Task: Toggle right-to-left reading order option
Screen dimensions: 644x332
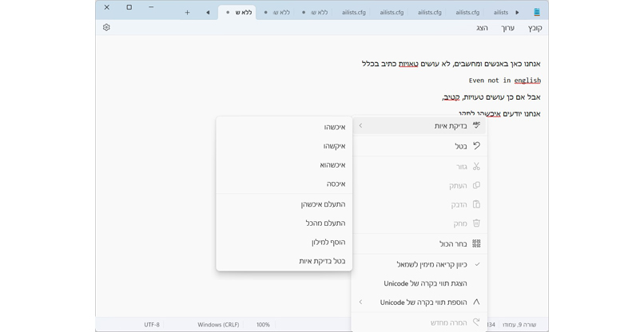Action: tap(431, 264)
